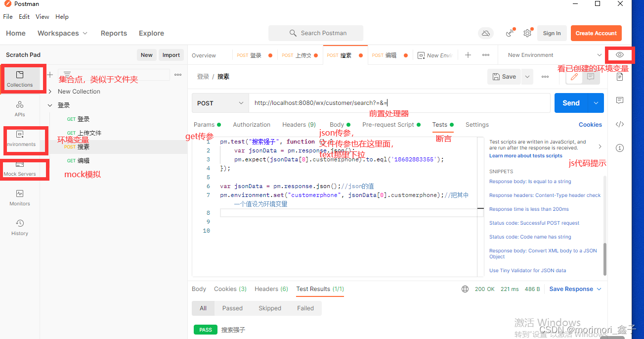Click the Send button
Image resolution: width=644 pixels, height=339 pixels.
click(x=571, y=103)
